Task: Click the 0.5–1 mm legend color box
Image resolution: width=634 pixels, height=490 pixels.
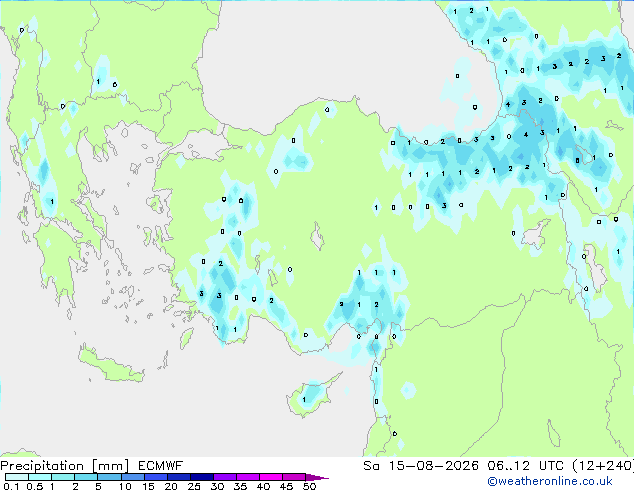Action: point(40,477)
